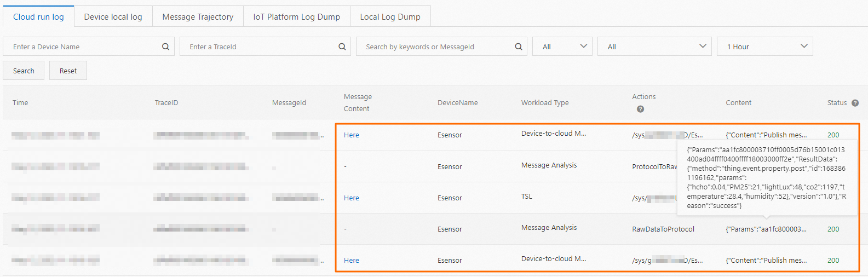Click the MessageId column header
This screenshot has width=868, height=277.
(289, 102)
